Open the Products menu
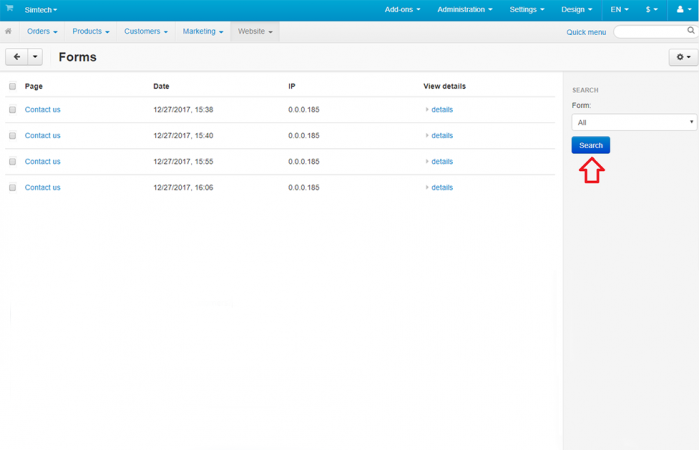 pyautogui.click(x=91, y=31)
